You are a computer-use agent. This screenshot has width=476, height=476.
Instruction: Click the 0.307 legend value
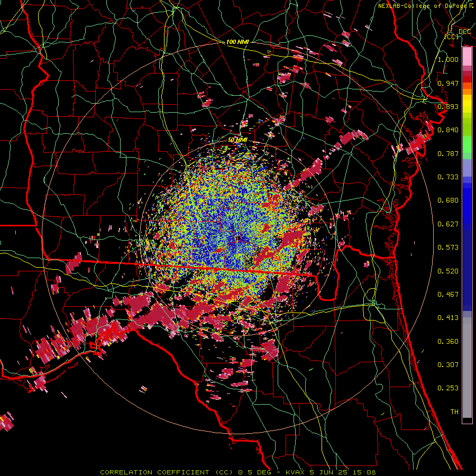tap(448, 365)
